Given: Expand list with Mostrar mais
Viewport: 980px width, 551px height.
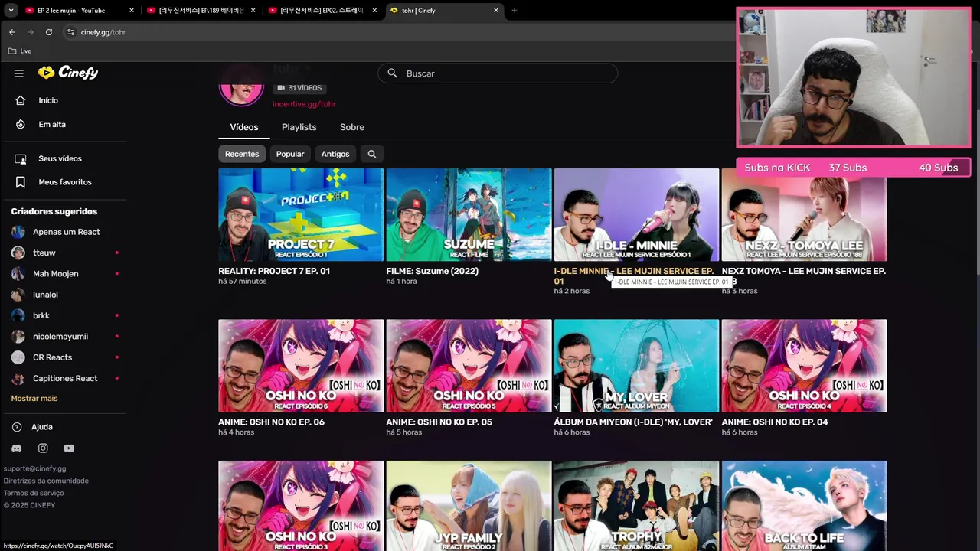Looking at the screenshot, I should [x=34, y=398].
